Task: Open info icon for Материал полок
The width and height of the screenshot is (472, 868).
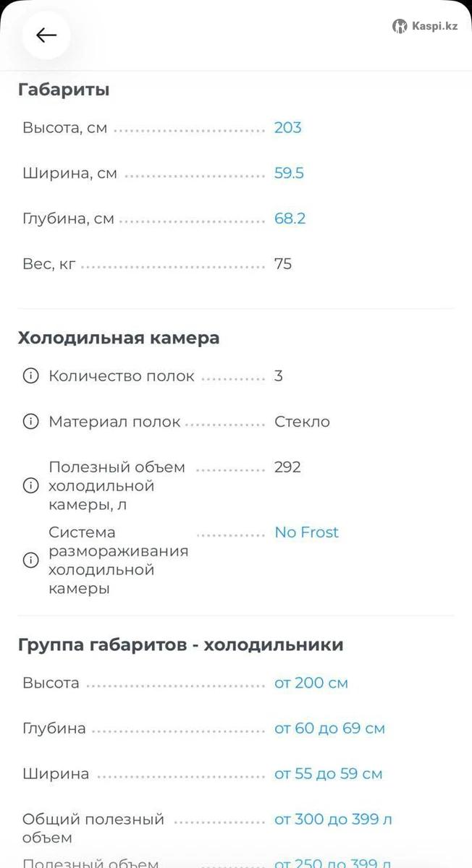Action: point(30,422)
